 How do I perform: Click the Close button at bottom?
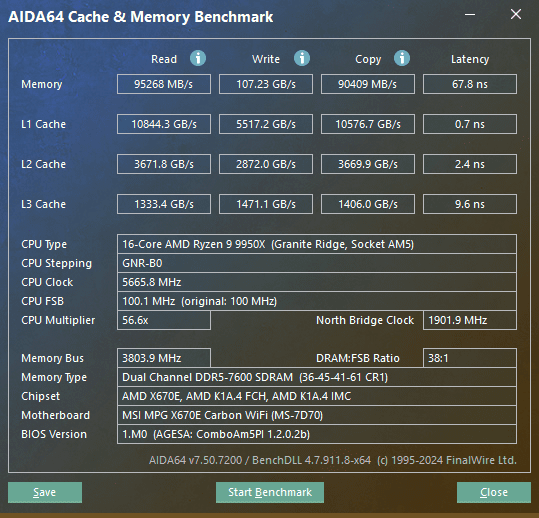tap(494, 492)
